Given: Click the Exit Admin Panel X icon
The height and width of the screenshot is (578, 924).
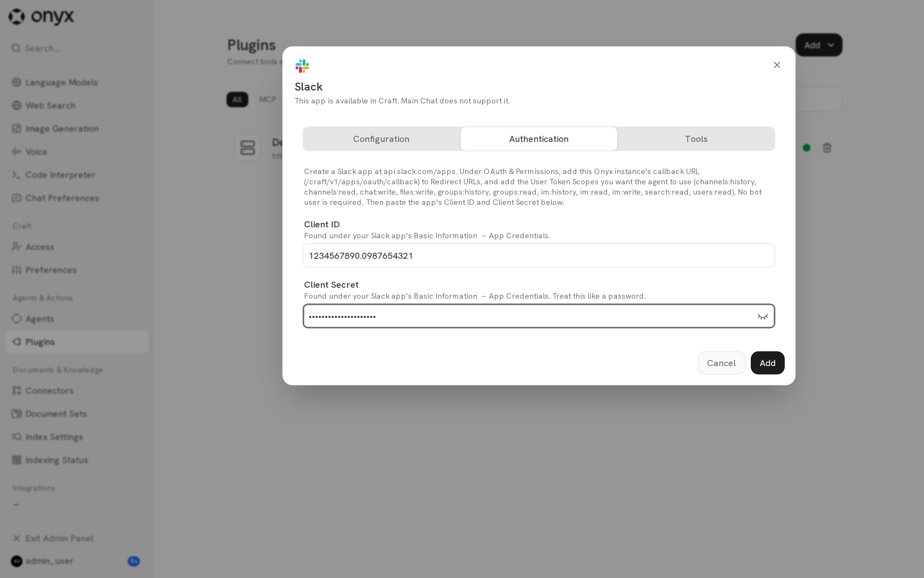Looking at the screenshot, I should pos(16,538).
